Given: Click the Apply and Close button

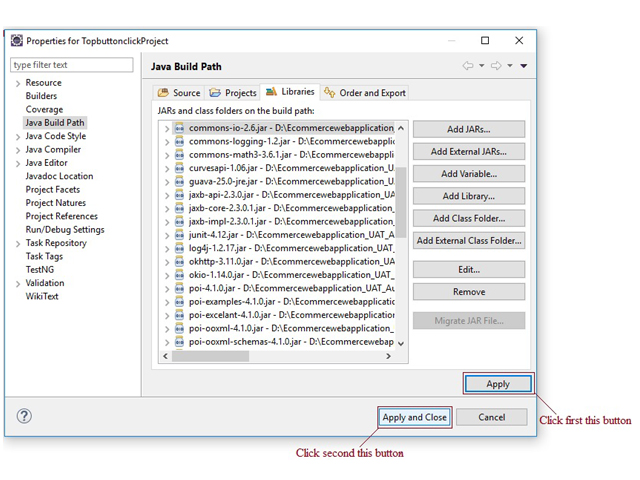Looking at the screenshot, I should pyautogui.click(x=414, y=418).
